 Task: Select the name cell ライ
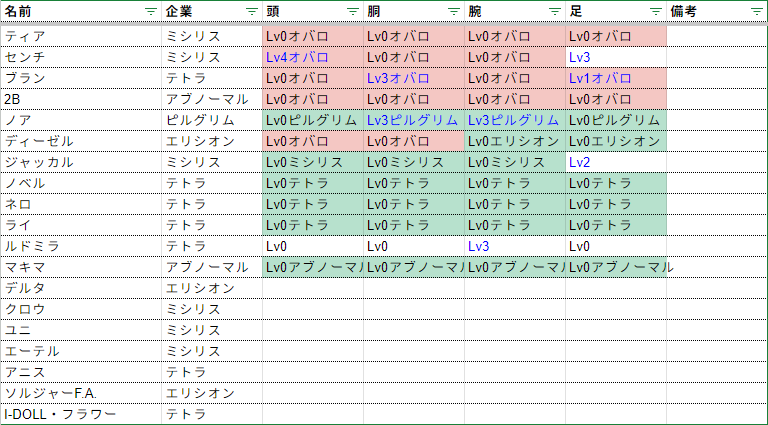[81, 226]
